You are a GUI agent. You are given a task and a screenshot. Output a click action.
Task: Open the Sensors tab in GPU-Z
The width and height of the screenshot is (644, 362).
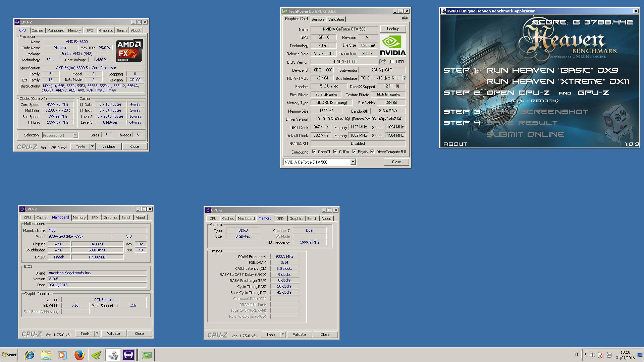(x=318, y=19)
